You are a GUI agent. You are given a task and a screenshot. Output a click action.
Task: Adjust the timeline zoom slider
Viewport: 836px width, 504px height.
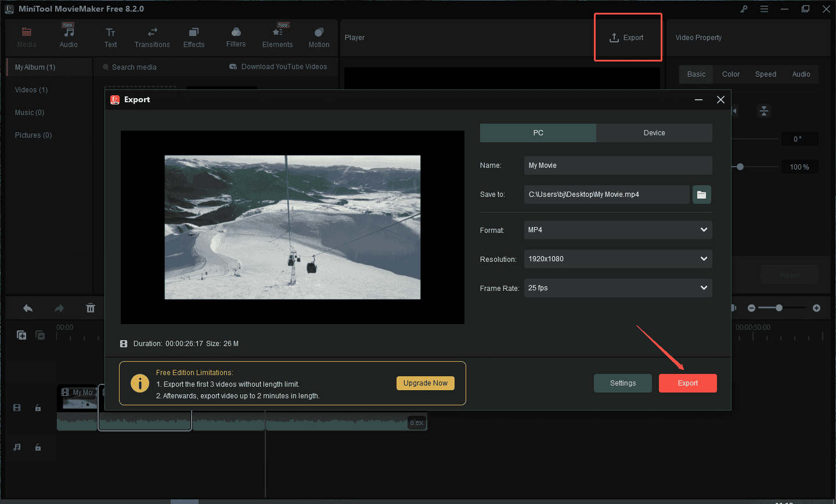pos(780,308)
